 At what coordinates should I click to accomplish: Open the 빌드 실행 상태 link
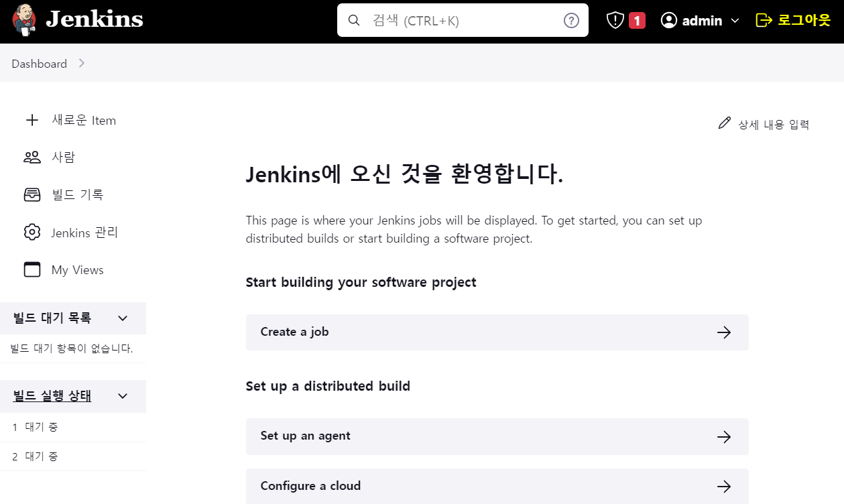tap(52, 396)
